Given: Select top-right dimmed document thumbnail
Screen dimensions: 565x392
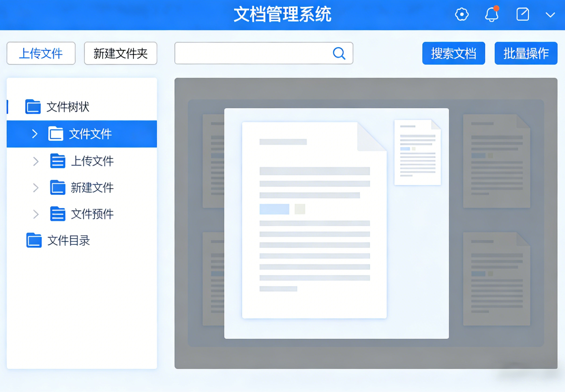Looking at the screenshot, I should [497, 161].
